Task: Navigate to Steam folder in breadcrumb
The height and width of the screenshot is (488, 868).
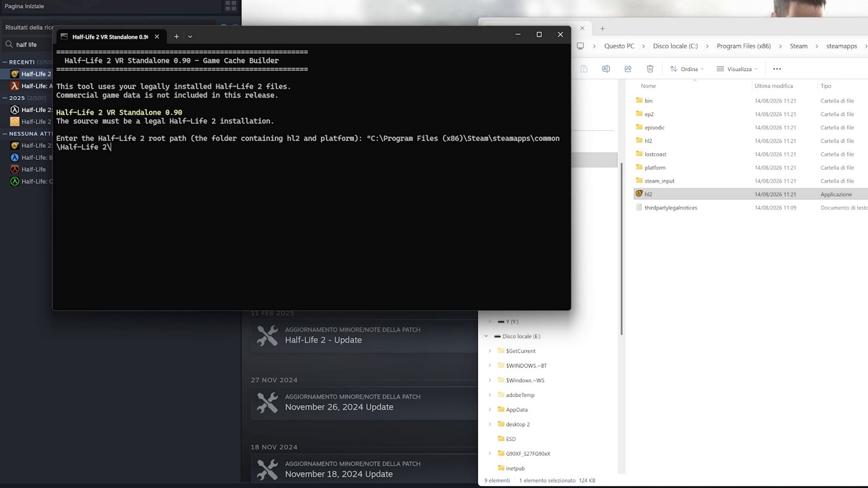Action: (798, 46)
